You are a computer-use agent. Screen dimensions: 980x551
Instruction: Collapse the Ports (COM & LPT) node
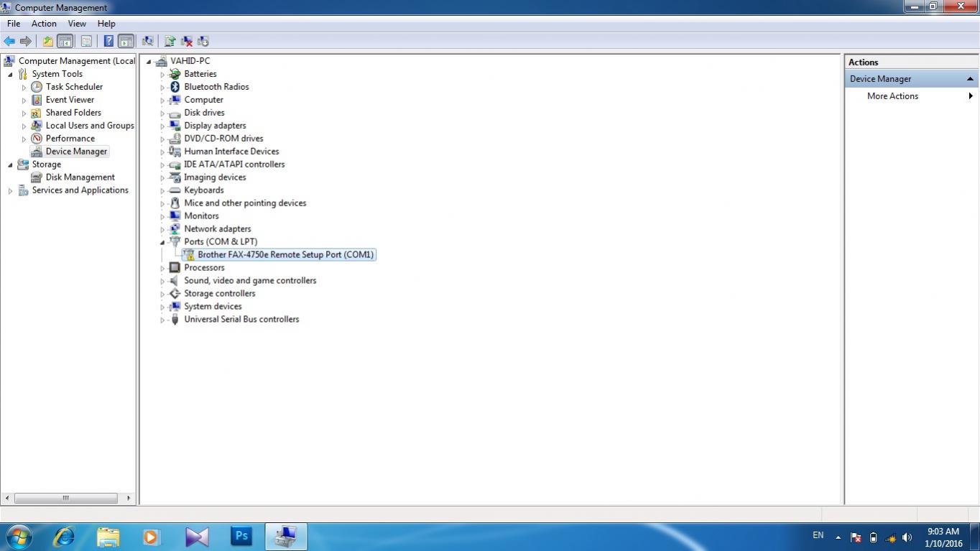click(162, 242)
